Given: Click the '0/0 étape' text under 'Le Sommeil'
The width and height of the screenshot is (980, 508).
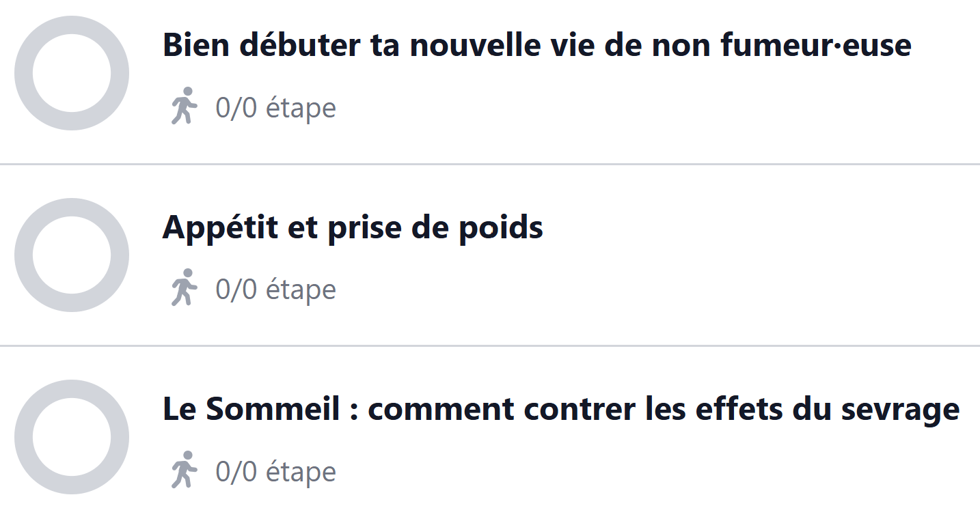Looking at the screenshot, I should (275, 472).
